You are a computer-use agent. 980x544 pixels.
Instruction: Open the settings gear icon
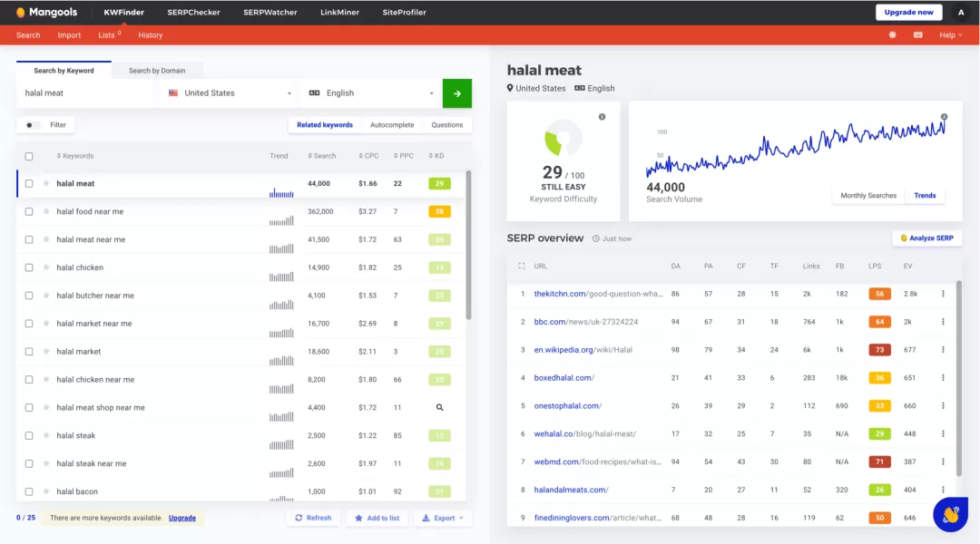click(x=893, y=35)
